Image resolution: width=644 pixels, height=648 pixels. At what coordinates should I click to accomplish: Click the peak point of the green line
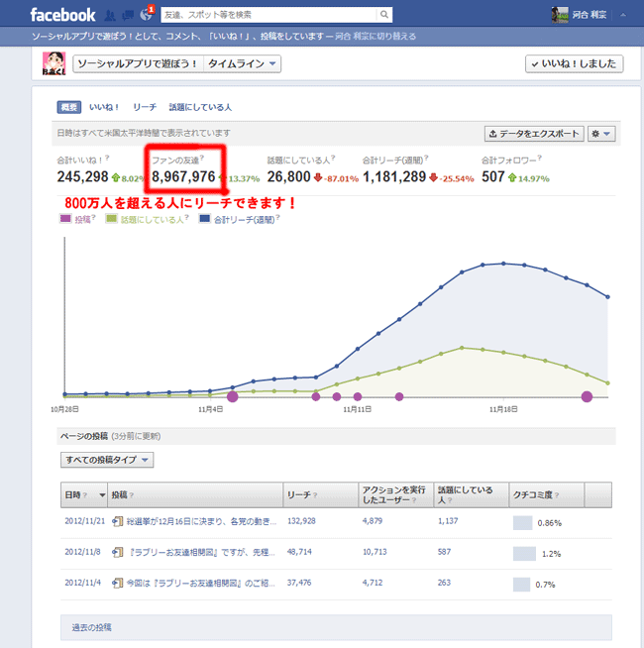coord(462,348)
